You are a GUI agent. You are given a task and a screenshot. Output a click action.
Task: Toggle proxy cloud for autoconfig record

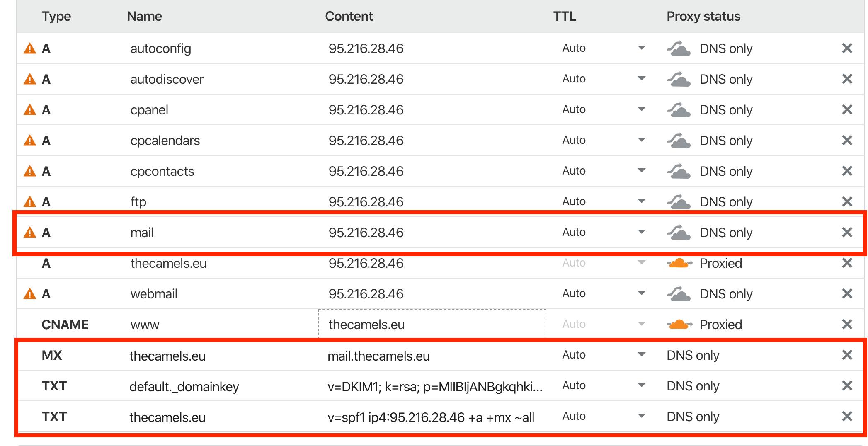pyautogui.click(x=679, y=48)
